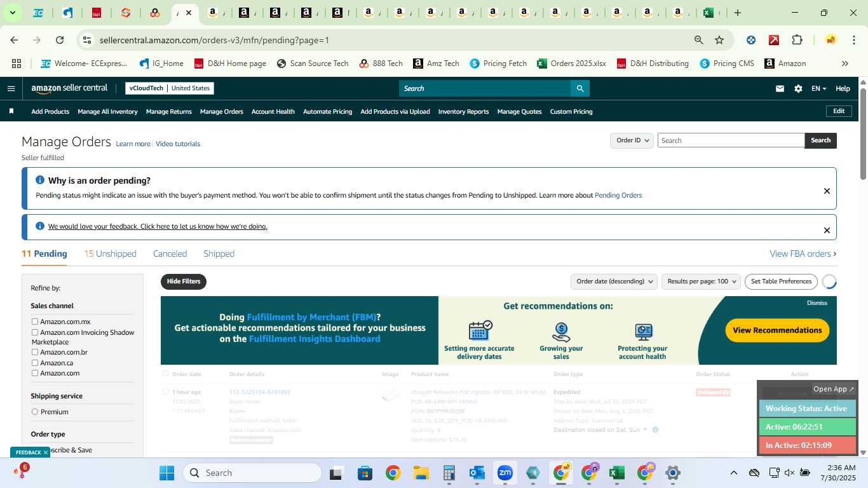Tick the checkbox for order 112-5225734-8281802
Viewport: 868px width, 488px height.
tap(166, 391)
